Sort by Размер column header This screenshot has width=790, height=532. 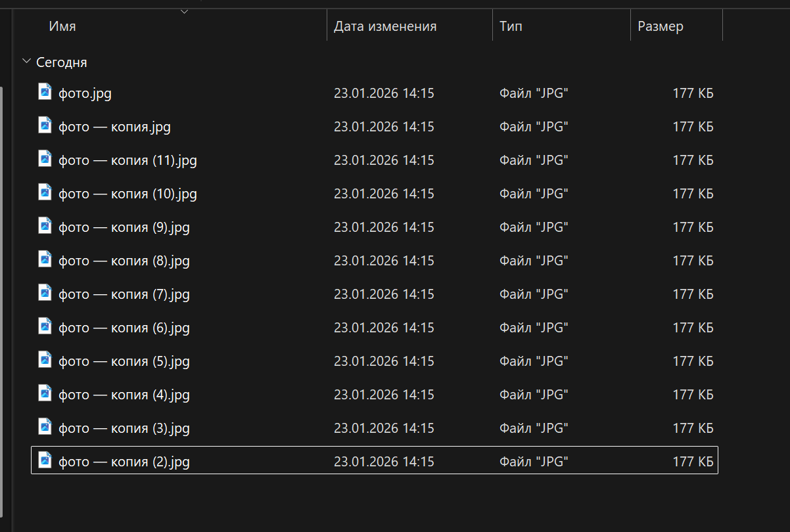click(x=661, y=26)
